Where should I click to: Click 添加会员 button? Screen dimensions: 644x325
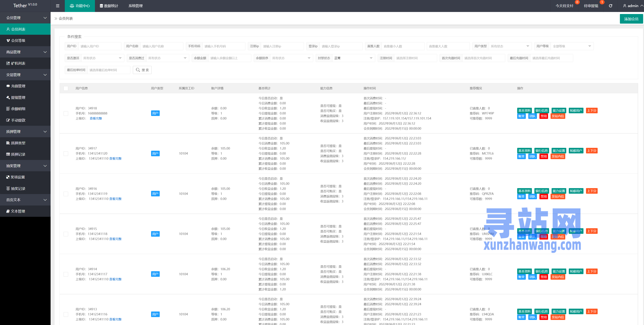(x=631, y=19)
